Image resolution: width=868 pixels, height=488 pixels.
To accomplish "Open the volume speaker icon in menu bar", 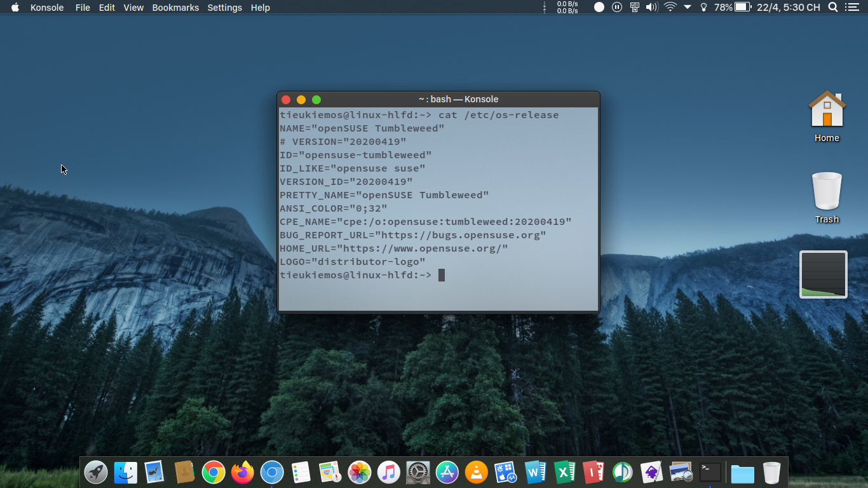I will point(651,8).
